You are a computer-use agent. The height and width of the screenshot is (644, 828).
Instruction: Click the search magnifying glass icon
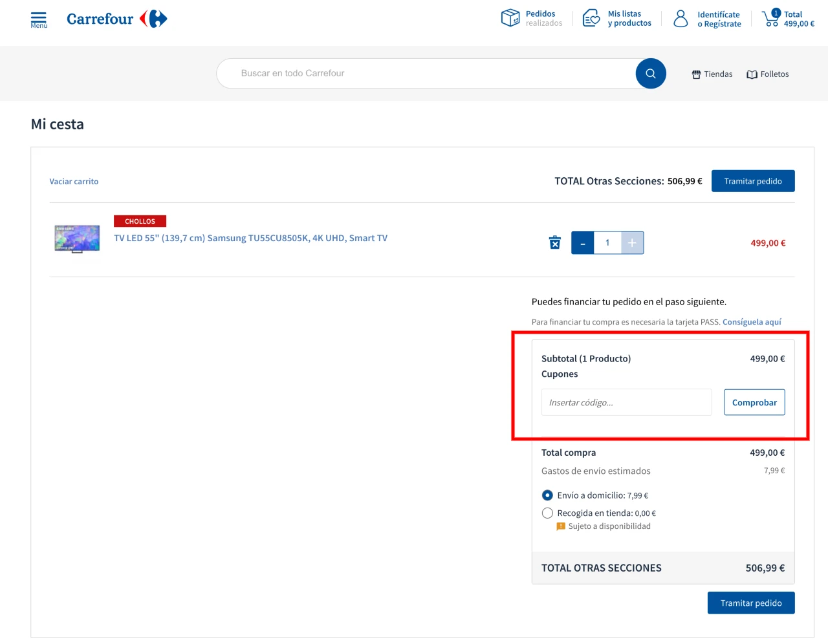[x=651, y=73]
